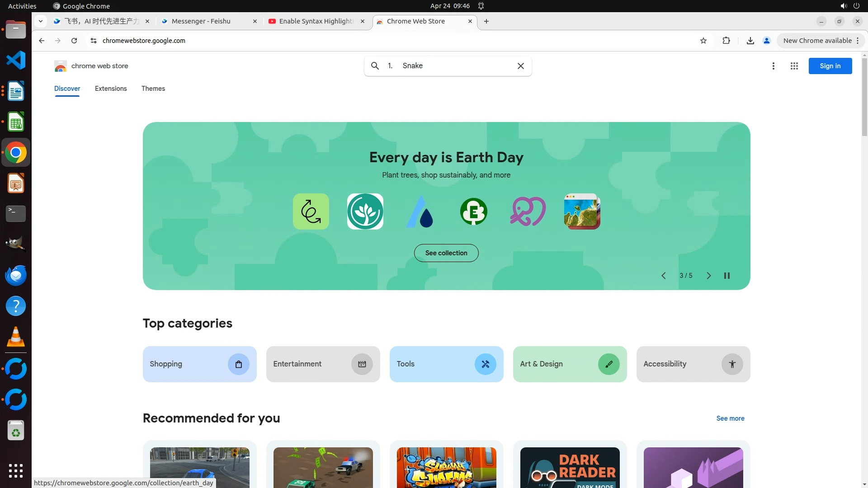Go to previous carousel slide
Viewport: 868px width, 488px height.
point(663,276)
